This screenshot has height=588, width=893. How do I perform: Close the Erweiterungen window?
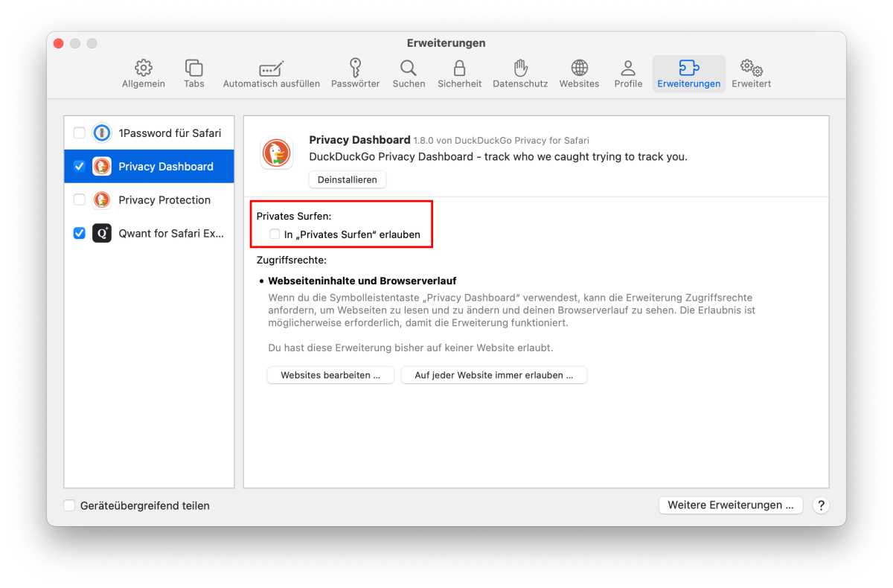[59, 43]
